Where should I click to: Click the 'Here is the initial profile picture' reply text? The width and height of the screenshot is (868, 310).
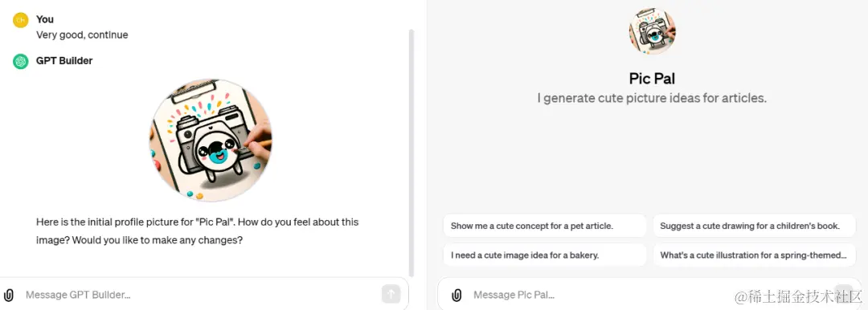click(197, 231)
